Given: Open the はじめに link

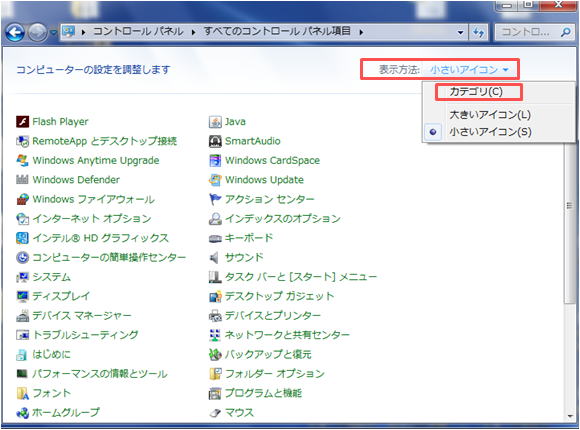Looking at the screenshot, I should coord(51,354).
